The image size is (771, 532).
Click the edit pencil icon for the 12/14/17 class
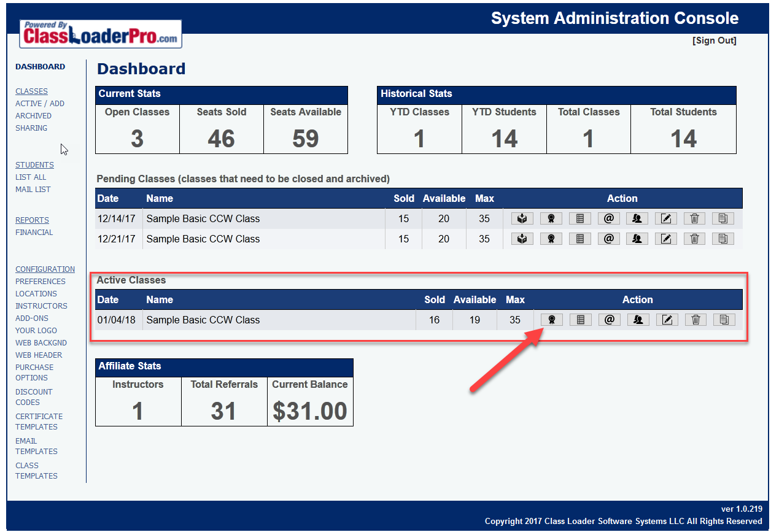(665, 219)
